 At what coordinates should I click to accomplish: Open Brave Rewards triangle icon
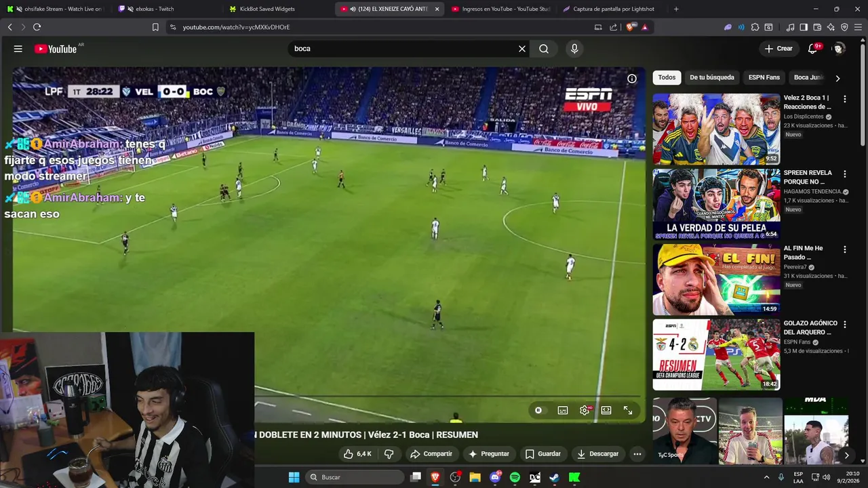click(x=645, y=27)
